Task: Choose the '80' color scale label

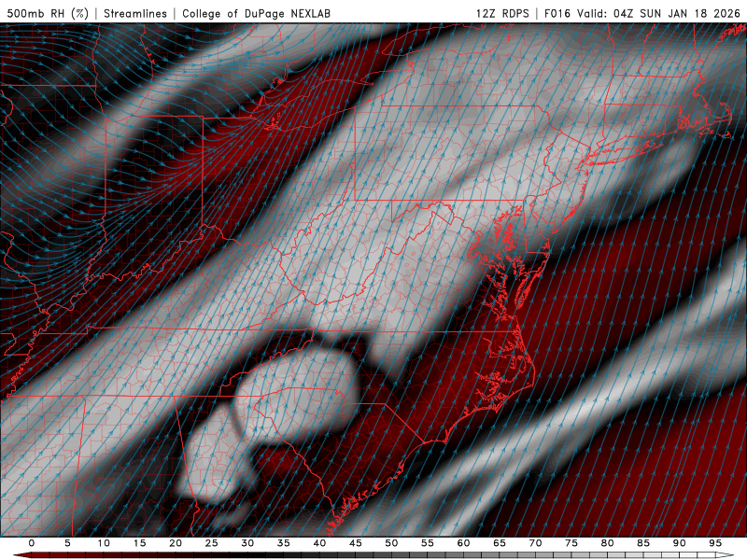Action: (607, 543)
